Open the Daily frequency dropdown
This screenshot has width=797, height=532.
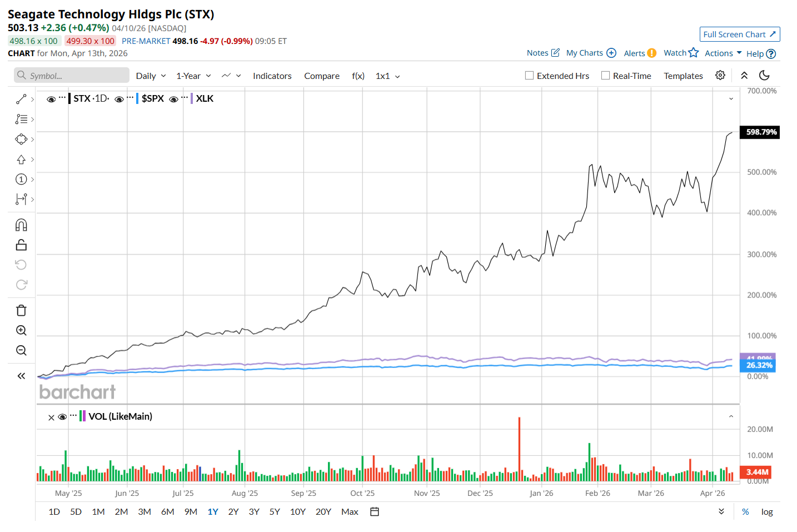pos(151,76)
